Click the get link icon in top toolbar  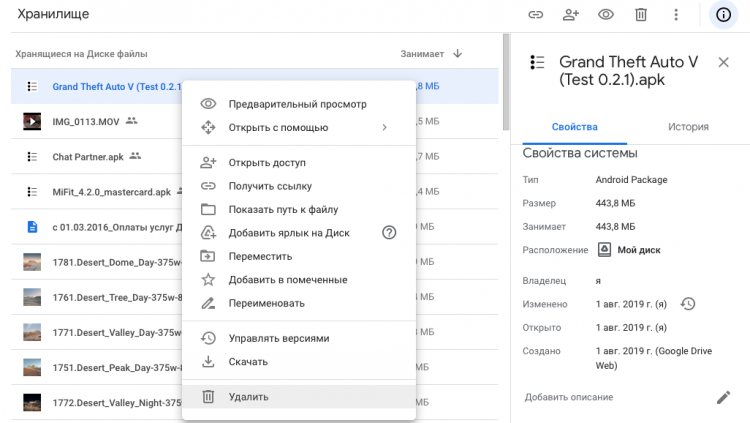click(x=535, y=15)
